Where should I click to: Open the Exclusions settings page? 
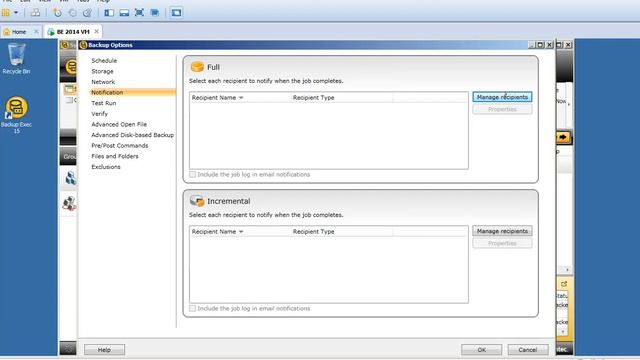pyautogui.click(x=106, y=167)
